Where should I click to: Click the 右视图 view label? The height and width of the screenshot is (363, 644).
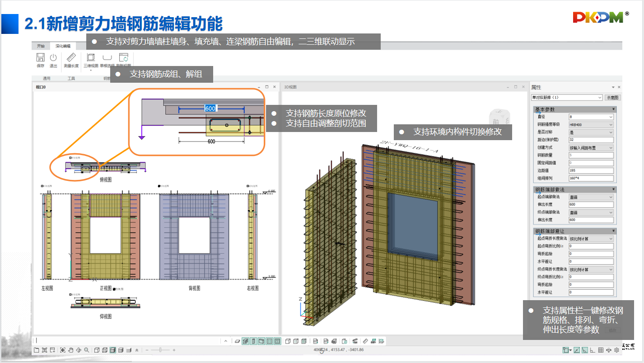point(253,288)
